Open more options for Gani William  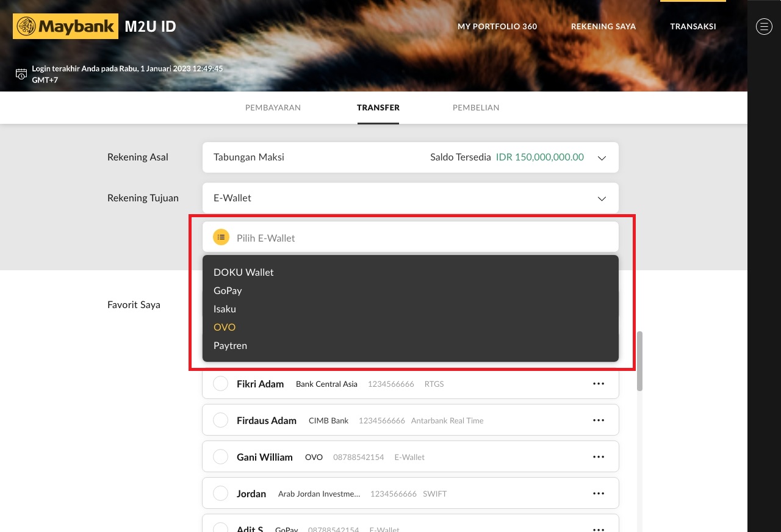598,457
